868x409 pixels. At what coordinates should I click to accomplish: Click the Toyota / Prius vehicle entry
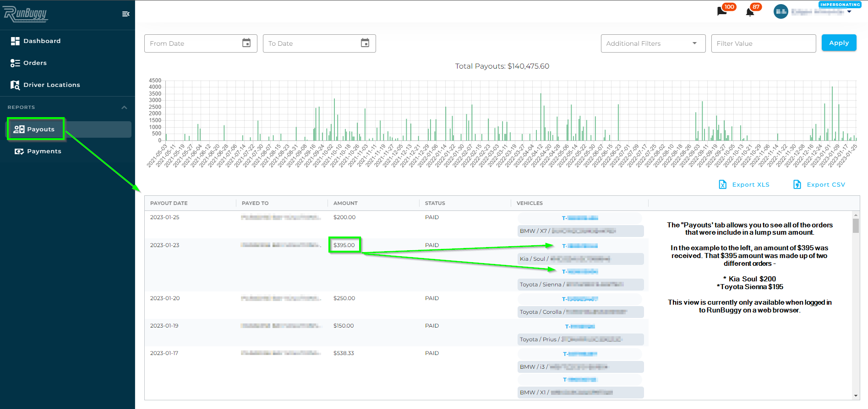coord(581,339)
